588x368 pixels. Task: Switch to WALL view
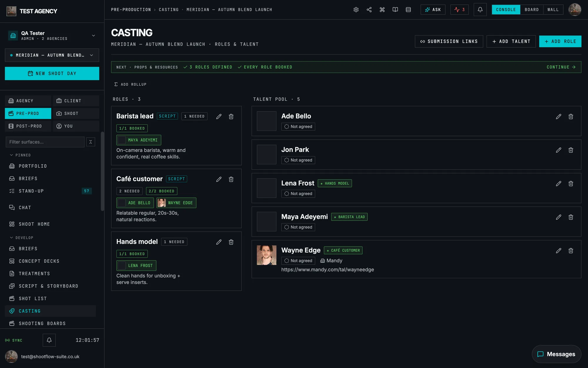tap(553, 10)
